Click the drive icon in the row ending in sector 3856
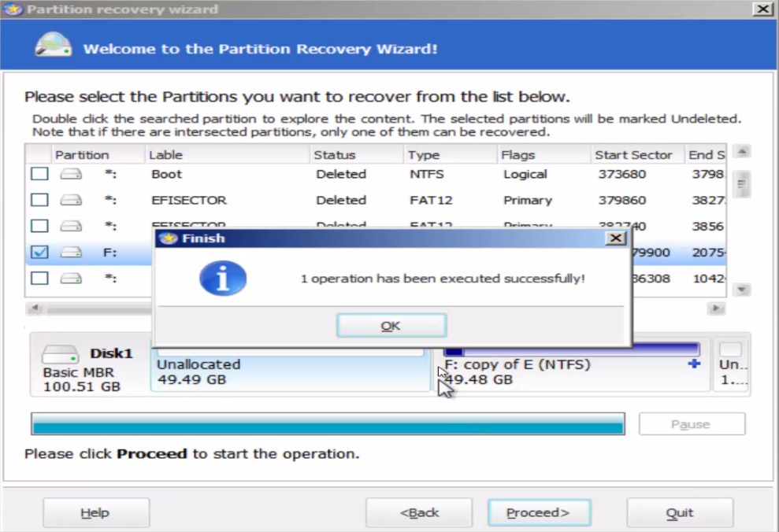The image size is (779, 532). [71, 226]
